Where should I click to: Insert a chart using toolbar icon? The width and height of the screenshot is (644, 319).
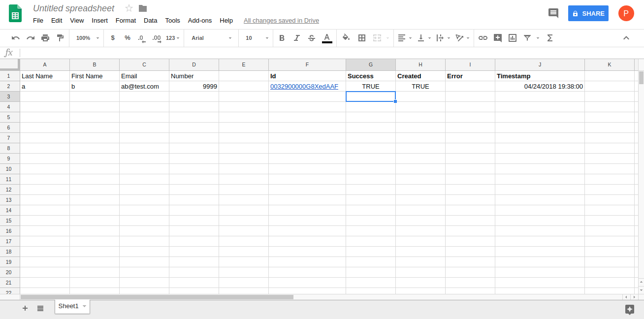(513, 38)
